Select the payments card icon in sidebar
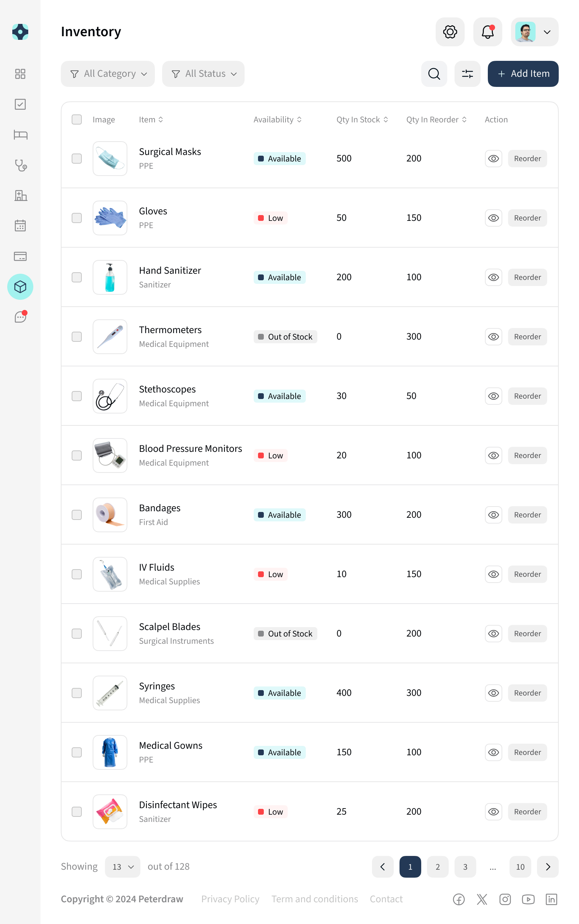 (x=20, y=256)
